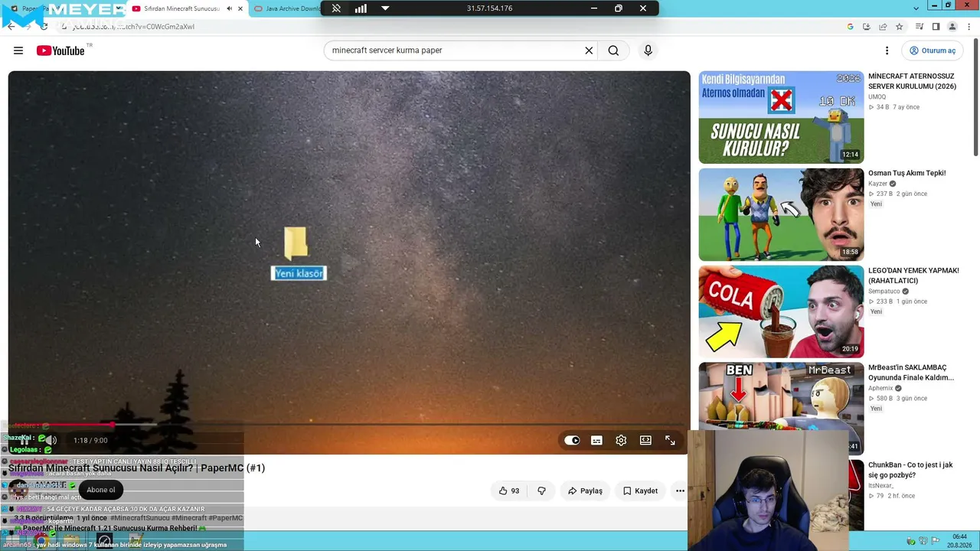Viewport: 980px width, 551px height.
Task: Click the video title 'Sıfırdan Minecraft Sunucusu Nasıl Açılır?'
Action: tap(136, 468)
